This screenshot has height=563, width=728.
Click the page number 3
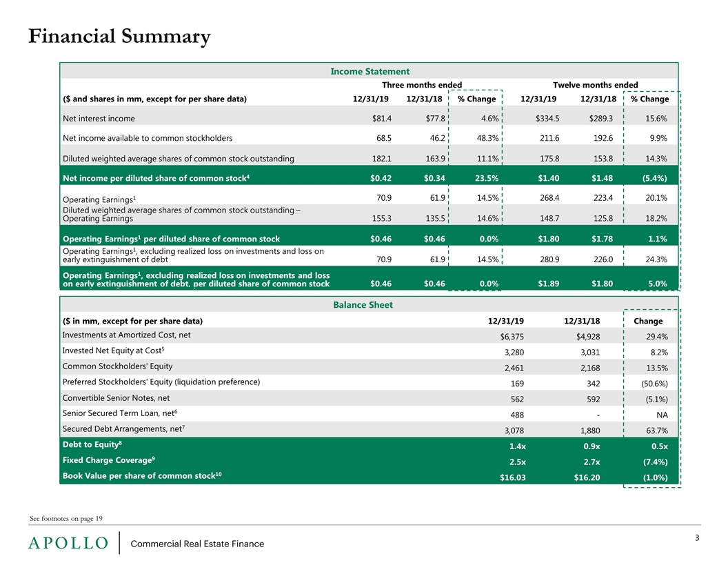pos(697,538)
